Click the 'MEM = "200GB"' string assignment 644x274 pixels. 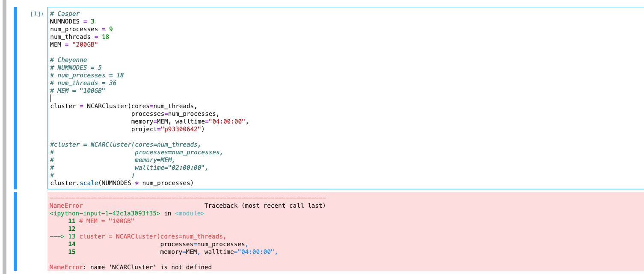coord(74,44)
